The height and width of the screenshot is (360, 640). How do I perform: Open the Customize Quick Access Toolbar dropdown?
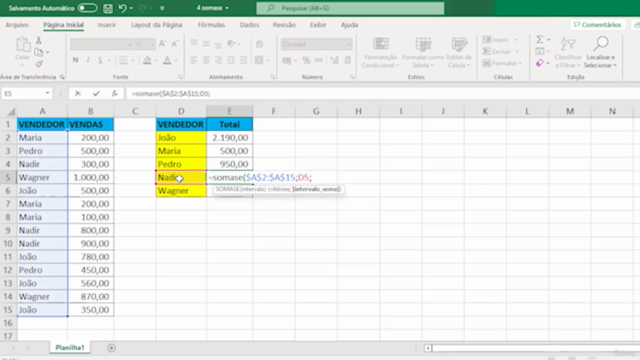tap(162, 8)
